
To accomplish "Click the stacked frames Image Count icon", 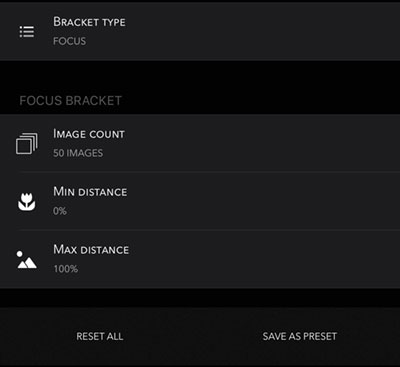I will (27, 144).
